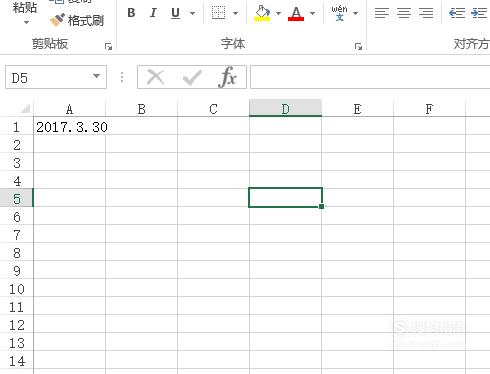Viewport: 490px width, 374px height.
Task: Align text right
Action: [x=426, y=13]
